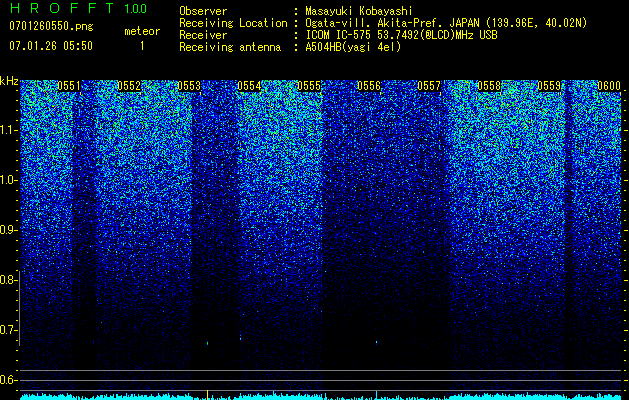Click the 1.1 frequency axis label
This screenshot has width=629, height=400.
pyautogui.click(x=7, y=130)
